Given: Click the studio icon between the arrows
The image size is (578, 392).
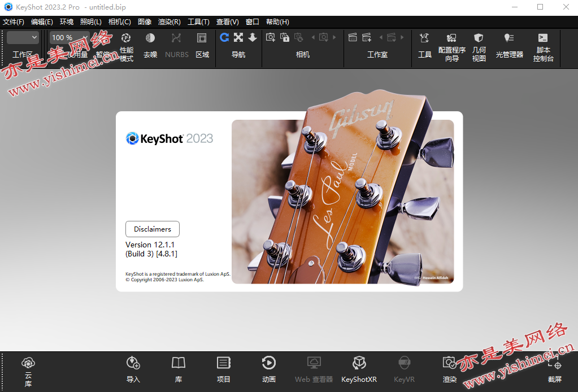Looking at the screenshot, I should click(392, 37).
